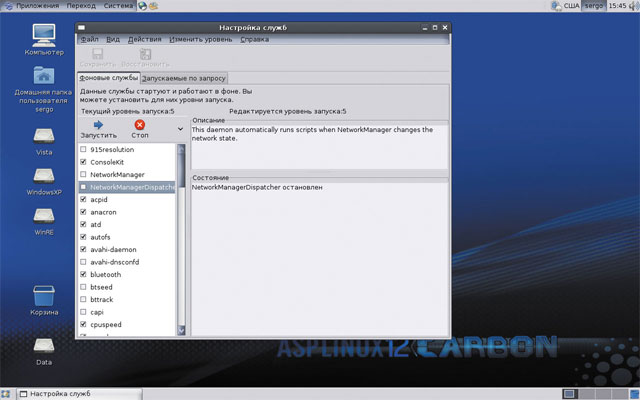Click the service list scrollbar thumb
Viewport: 640px width, 400px height.
181,169
